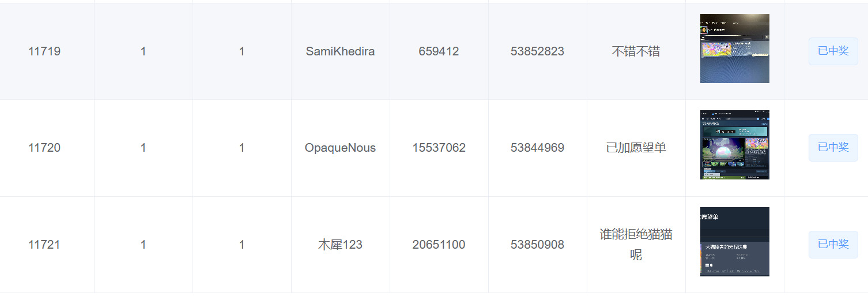Click the username SamiKhedira
This screenshot has height=296, width=868.
[340, 51]
